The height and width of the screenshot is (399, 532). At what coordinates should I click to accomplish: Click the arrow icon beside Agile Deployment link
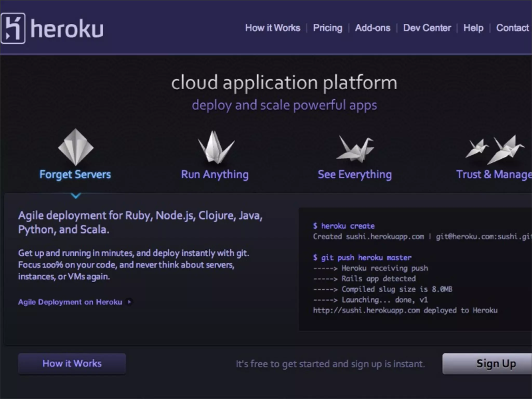[129, 302]
